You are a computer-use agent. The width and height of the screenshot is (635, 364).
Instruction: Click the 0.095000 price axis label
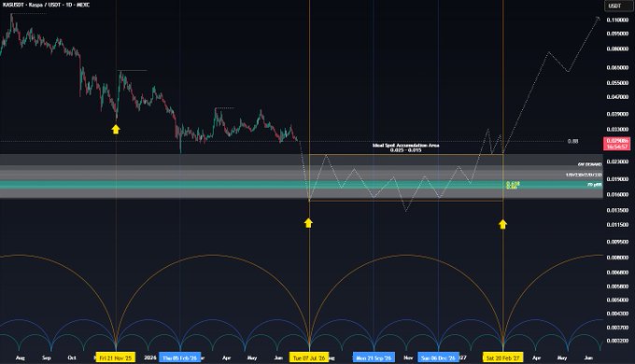[617, 34]
